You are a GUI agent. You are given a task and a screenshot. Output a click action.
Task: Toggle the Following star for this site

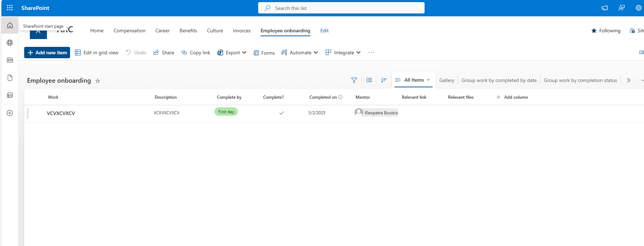(x=594, y=31)
